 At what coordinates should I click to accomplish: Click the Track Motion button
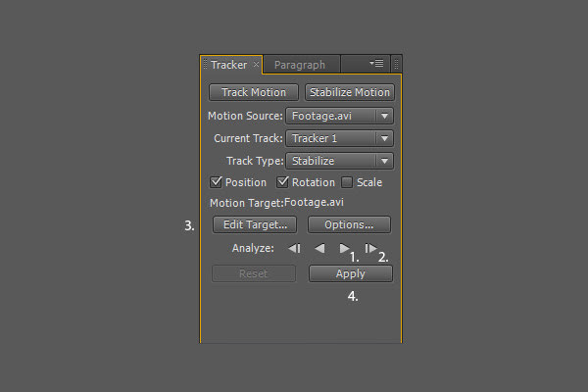pos(254,92)
